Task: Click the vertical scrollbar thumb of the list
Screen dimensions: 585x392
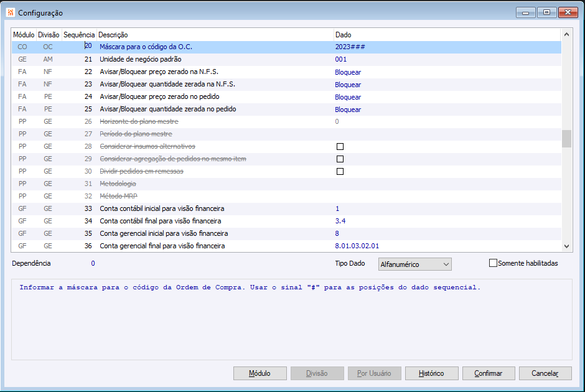Action: click(566, 139)
